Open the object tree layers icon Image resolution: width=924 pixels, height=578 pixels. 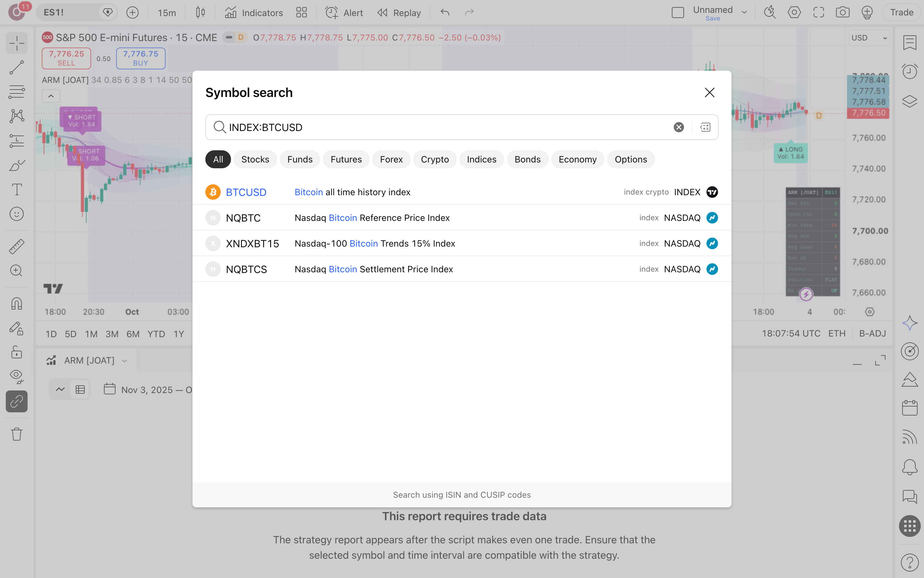(910, 101)
